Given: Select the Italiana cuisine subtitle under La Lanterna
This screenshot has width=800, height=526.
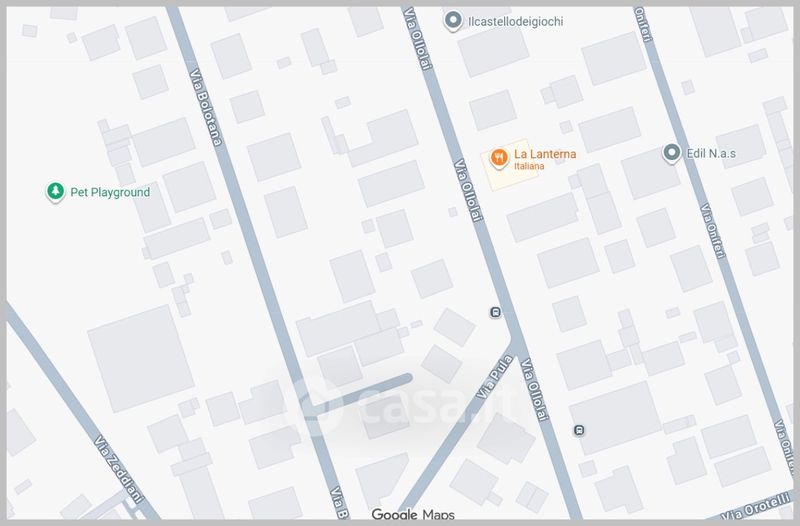Looking at the screenshot, I should point(529,166).
